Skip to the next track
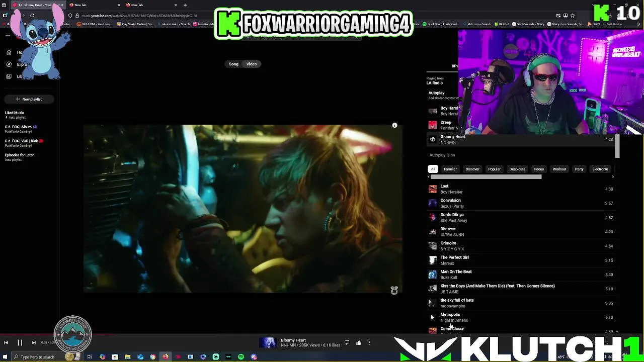Image resolution: width=644 pixels, height=362 pixels. click(x=34, y=343)
